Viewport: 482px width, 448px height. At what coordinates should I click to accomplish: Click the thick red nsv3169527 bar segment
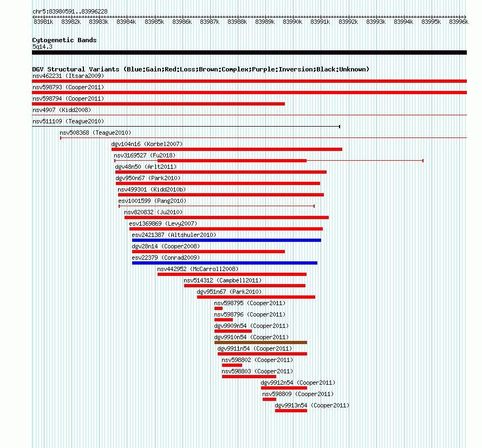[232, 161]
